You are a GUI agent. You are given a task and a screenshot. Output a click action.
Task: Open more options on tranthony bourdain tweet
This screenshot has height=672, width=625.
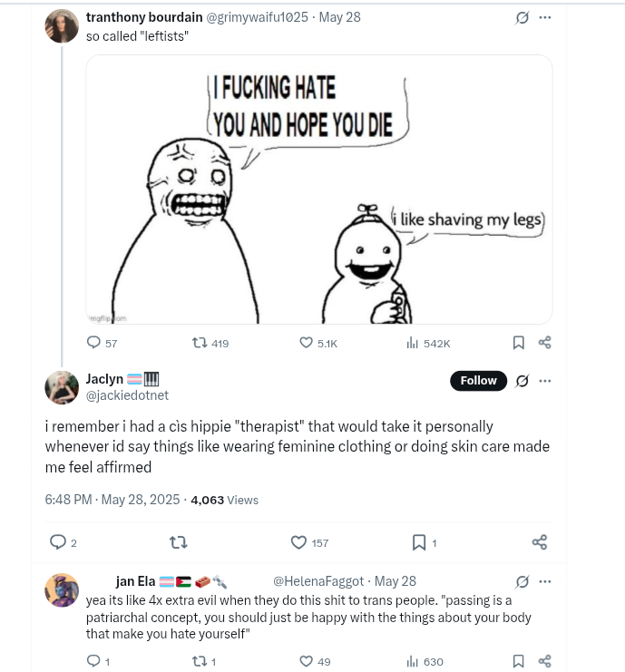pyautogui.click(x=544, y=17)
